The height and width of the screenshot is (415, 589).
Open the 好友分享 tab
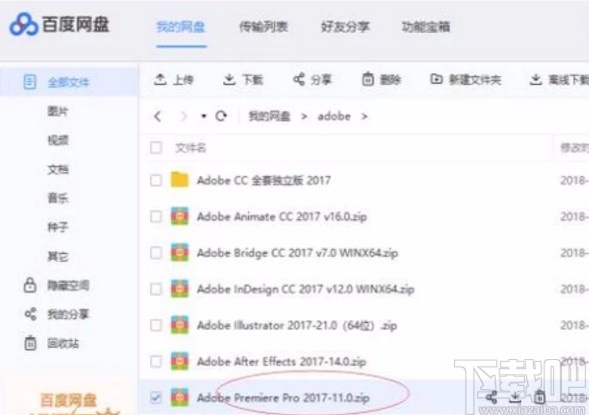(346, 27)
